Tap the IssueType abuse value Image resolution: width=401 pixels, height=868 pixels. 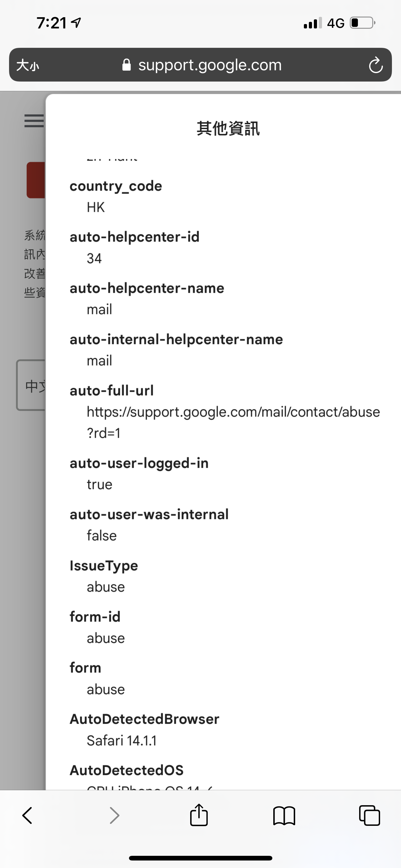(106, 587)
